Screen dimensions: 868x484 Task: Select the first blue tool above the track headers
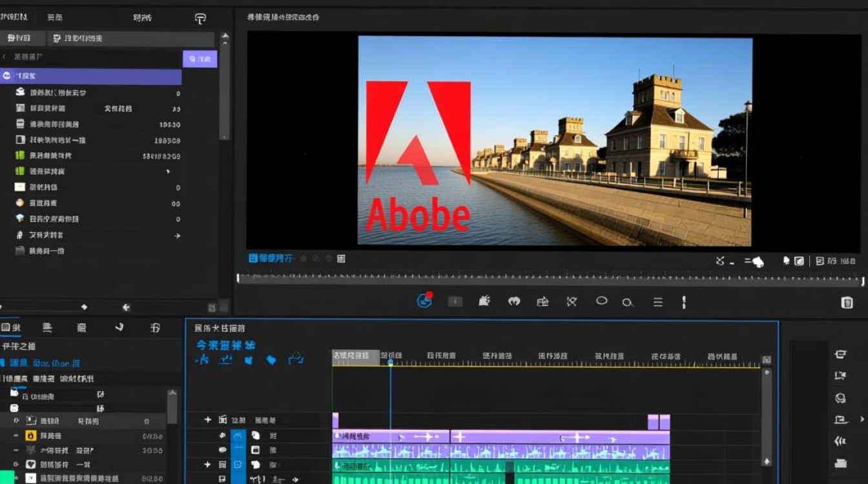[202, 359]
